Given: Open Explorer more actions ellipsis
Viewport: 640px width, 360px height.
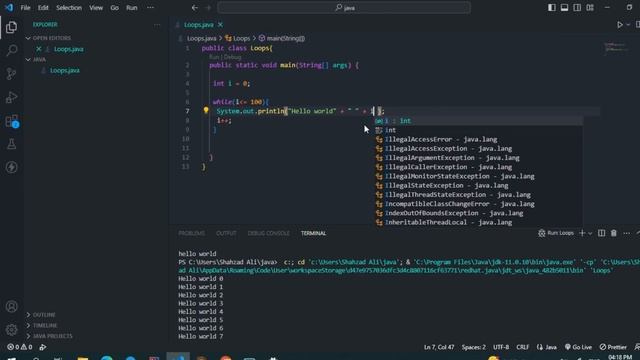Looking at the screenshot, I should pos(157,25).
